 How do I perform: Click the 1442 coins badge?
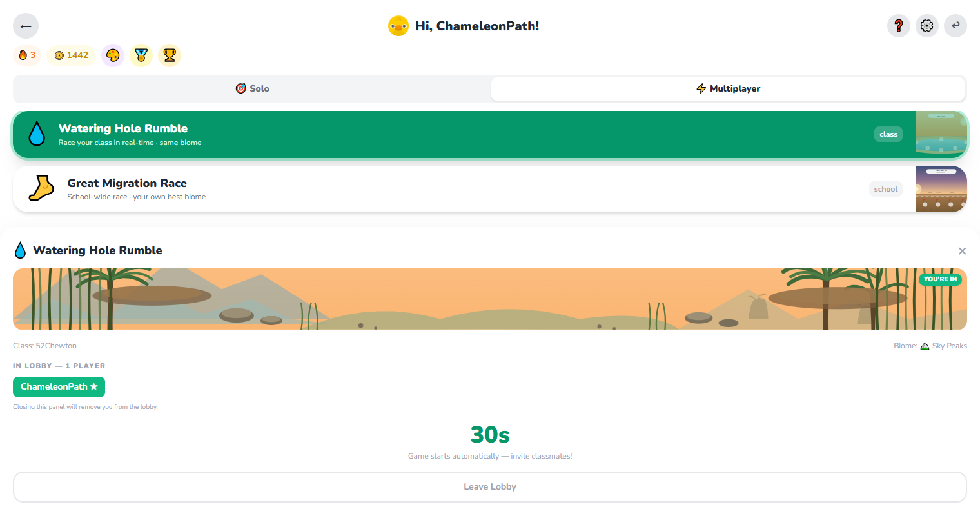(71, 55)
